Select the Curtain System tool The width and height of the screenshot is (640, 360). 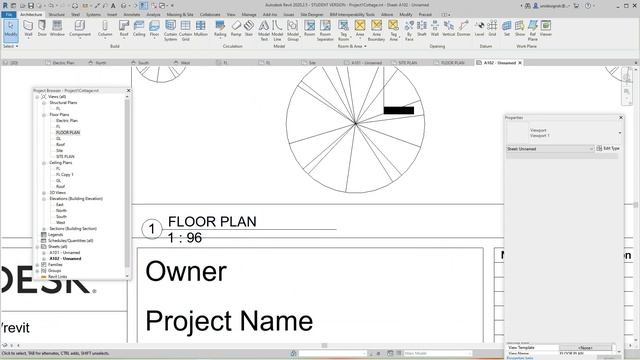pos(170,31)
